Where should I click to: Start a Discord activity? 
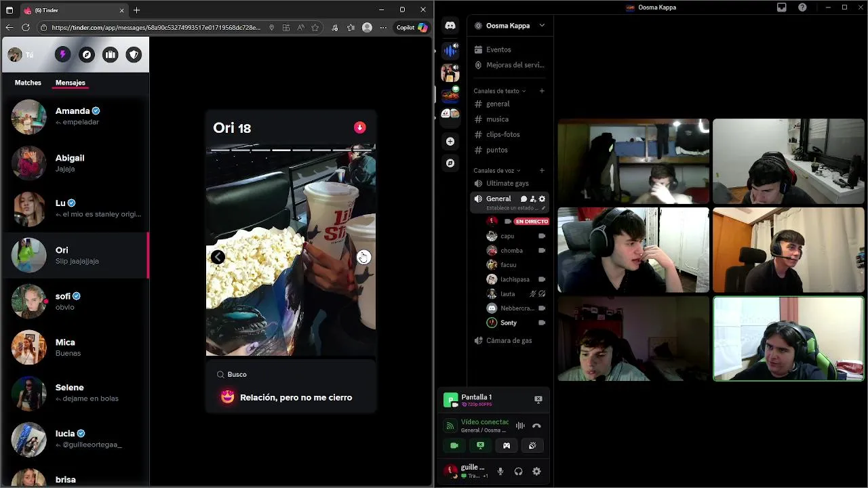pos(506,445)
